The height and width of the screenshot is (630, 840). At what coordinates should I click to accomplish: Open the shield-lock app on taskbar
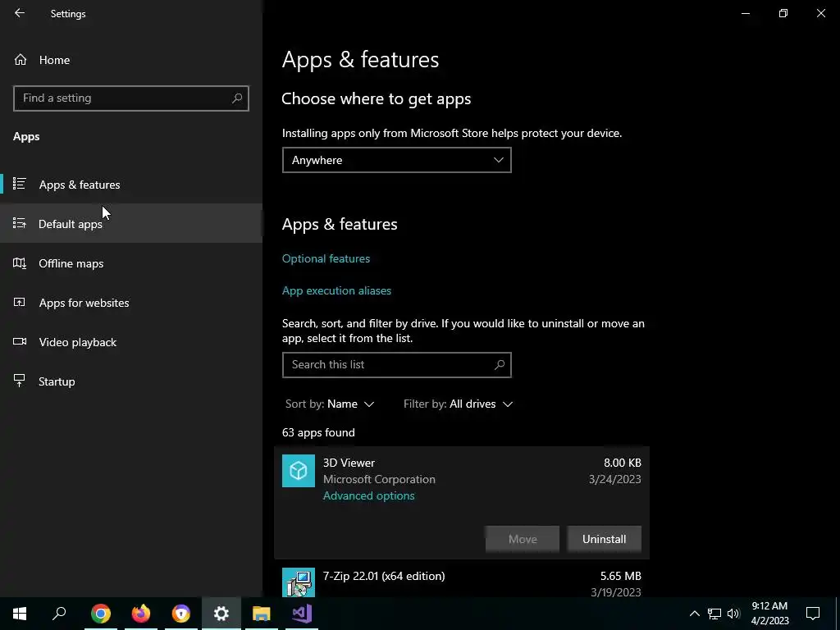(181, 614)
